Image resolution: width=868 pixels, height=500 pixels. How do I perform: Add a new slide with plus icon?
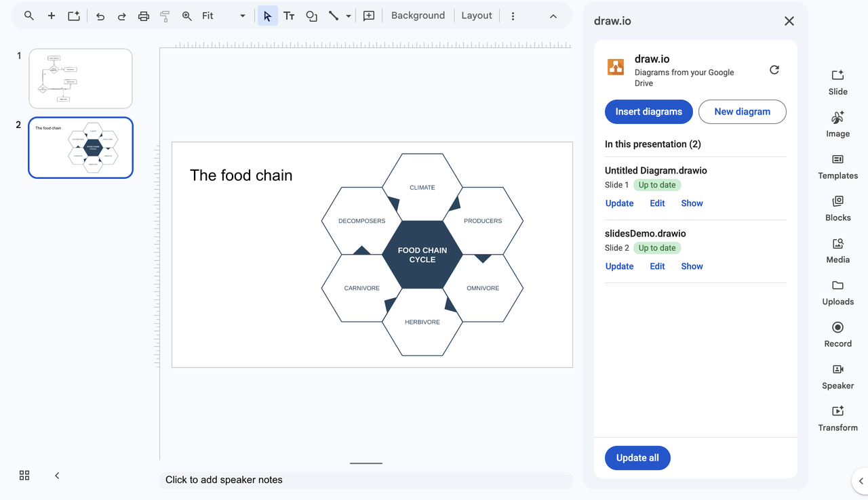point(51,16)
